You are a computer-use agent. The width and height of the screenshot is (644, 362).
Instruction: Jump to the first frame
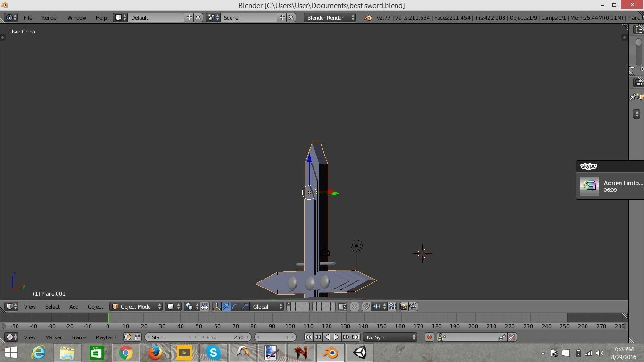point(308,337)
